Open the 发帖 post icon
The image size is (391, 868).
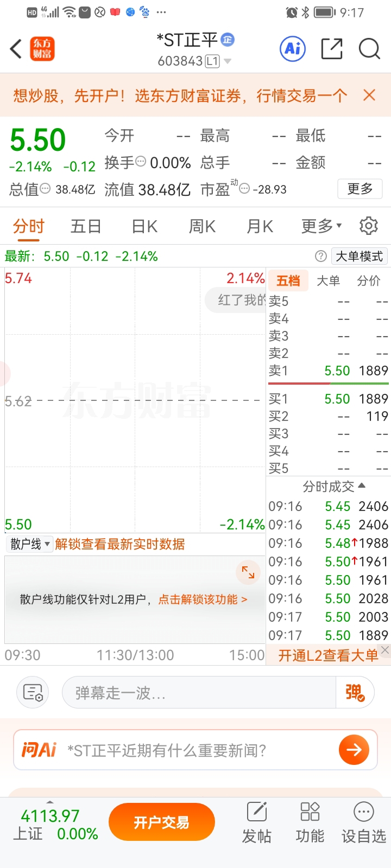click(x=257, y=822)
